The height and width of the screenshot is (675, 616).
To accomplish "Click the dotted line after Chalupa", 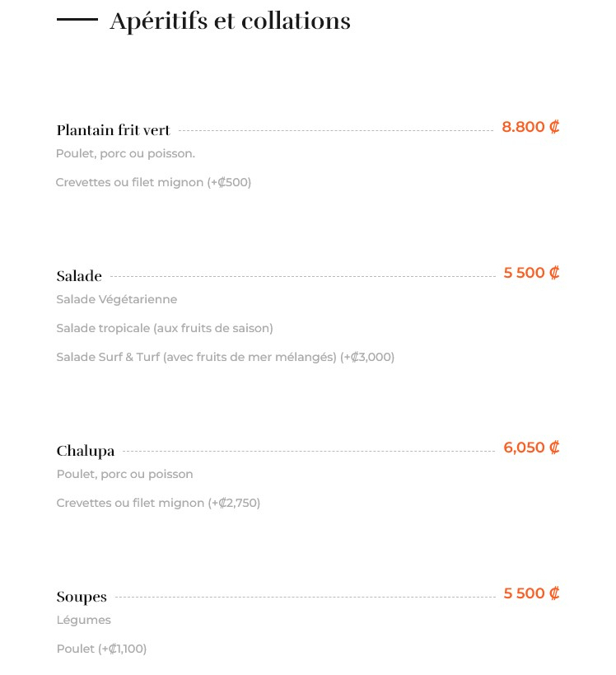I will [309, 452].
